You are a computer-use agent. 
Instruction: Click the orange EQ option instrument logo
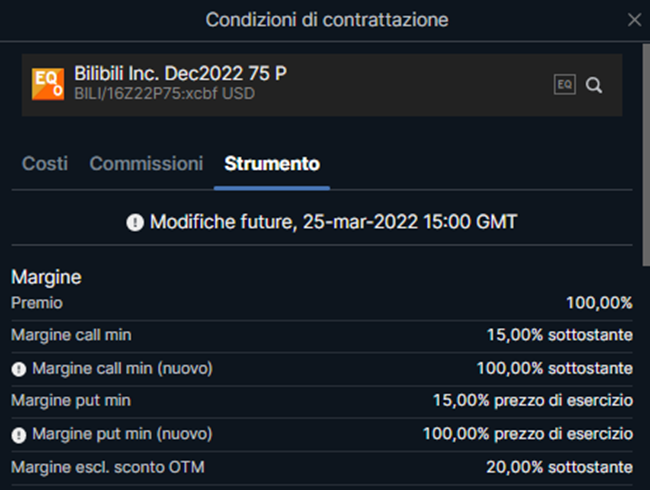point(48,84)
